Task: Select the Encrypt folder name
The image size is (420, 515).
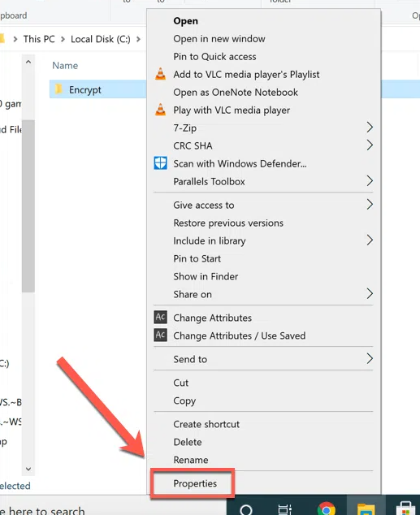Action: tap(85, 89)
